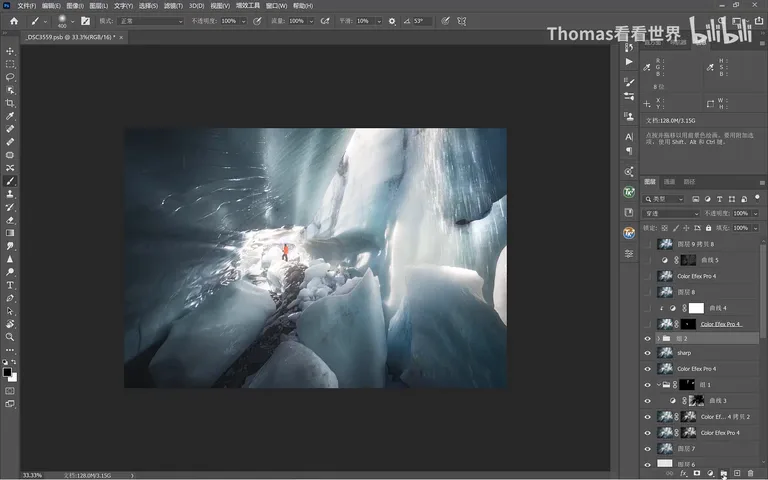This screenshot has height=480, width=768.
Task: Select the Rectangular Marquee tool
Action: click(x=10, y=64)
